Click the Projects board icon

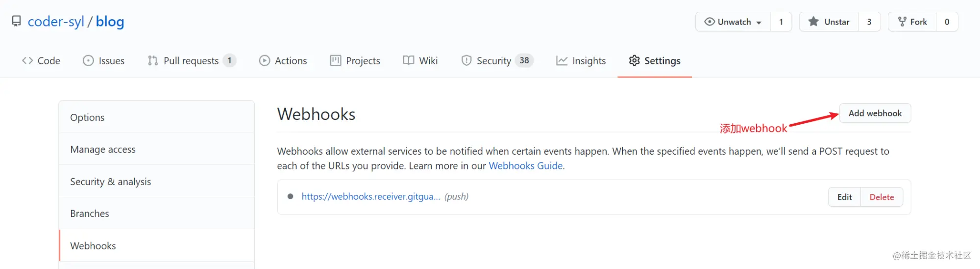[x=336, y=60]
